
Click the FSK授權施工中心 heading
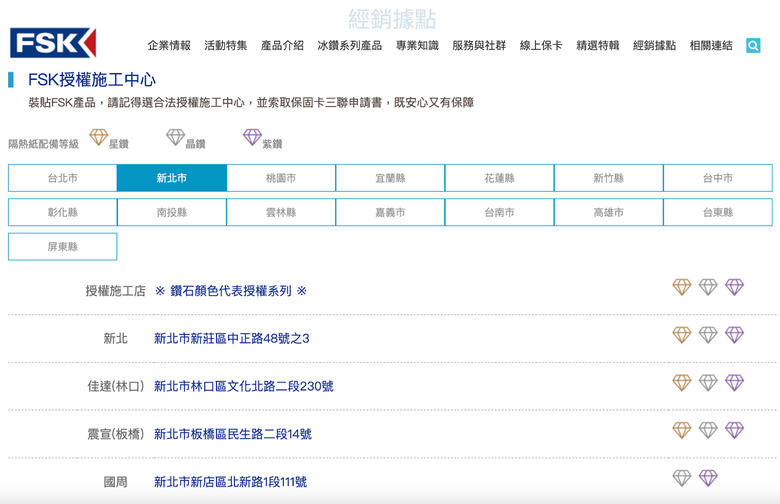92,80
